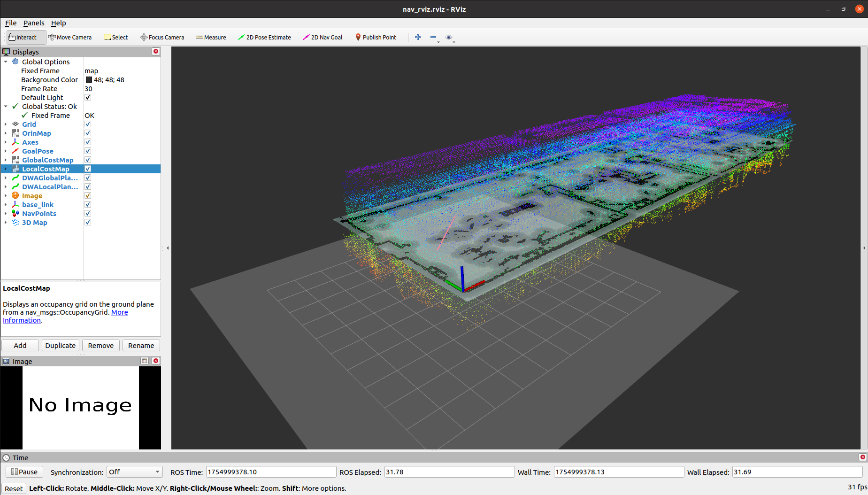Uncheck the LocalCostMap display
Image resolution: width=868 pixels, height=495 pixels.
(88, 169)
